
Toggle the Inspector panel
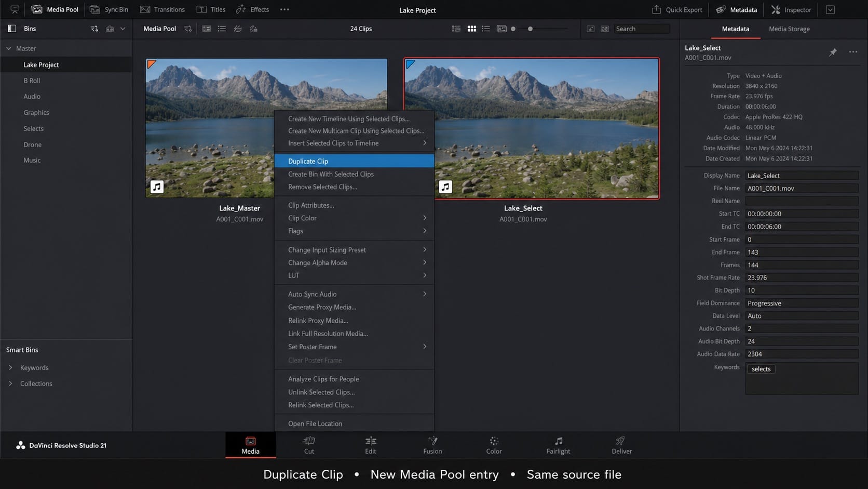pos(791,9)
